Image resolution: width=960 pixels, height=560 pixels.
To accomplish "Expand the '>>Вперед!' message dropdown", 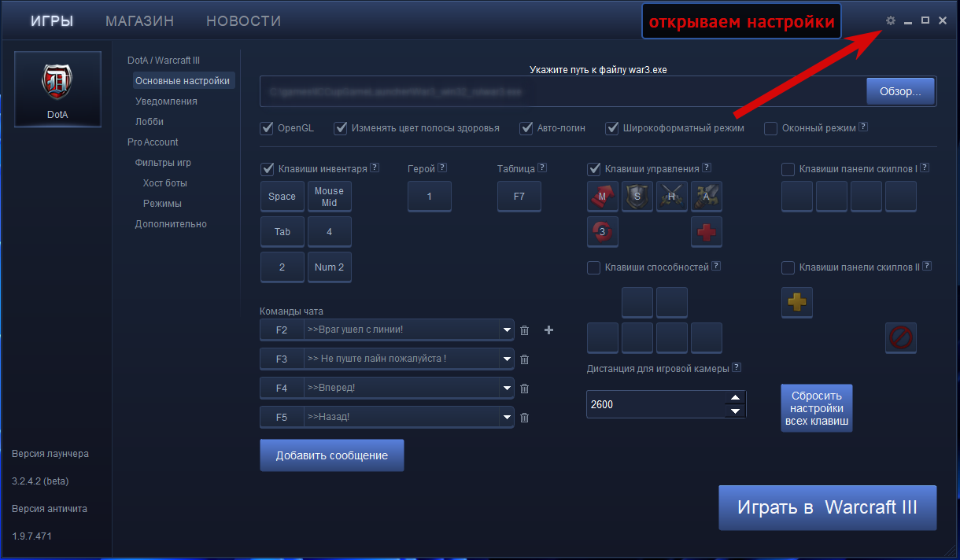I will point(506,389).
